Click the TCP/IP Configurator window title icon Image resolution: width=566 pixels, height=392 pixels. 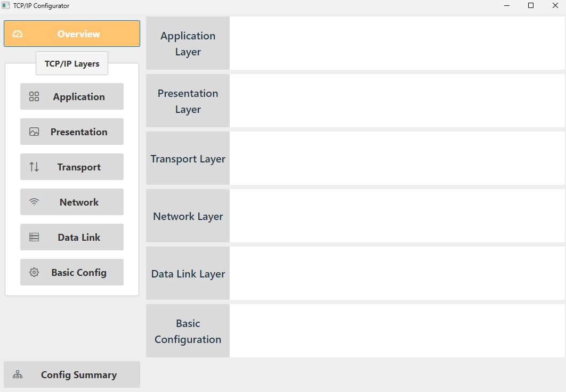pyautogui.click(x=6, y=6)
